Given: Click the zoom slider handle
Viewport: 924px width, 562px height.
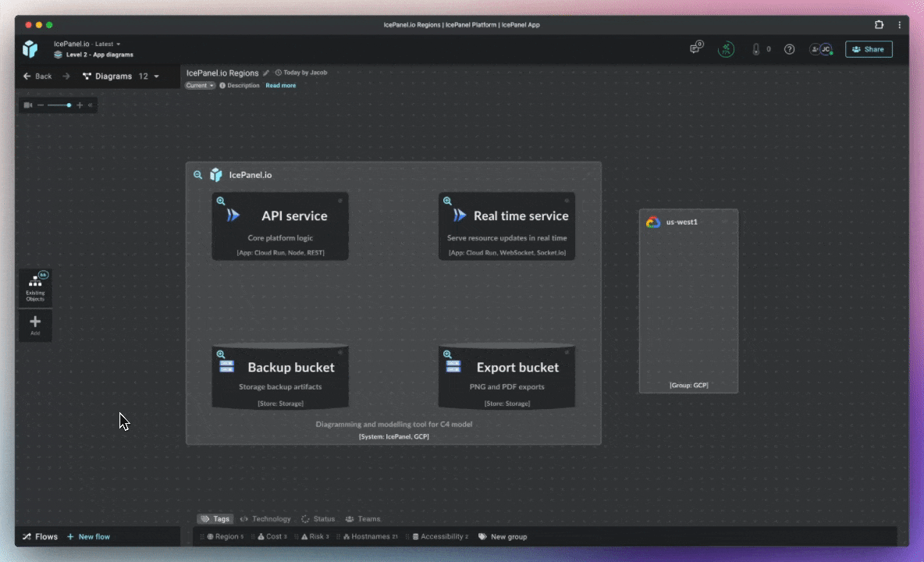Looking at the screenshot, I should [69, 105].
